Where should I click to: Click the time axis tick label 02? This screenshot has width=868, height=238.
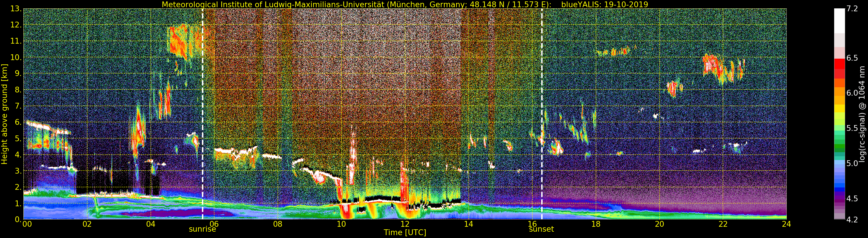pos(87,224)
